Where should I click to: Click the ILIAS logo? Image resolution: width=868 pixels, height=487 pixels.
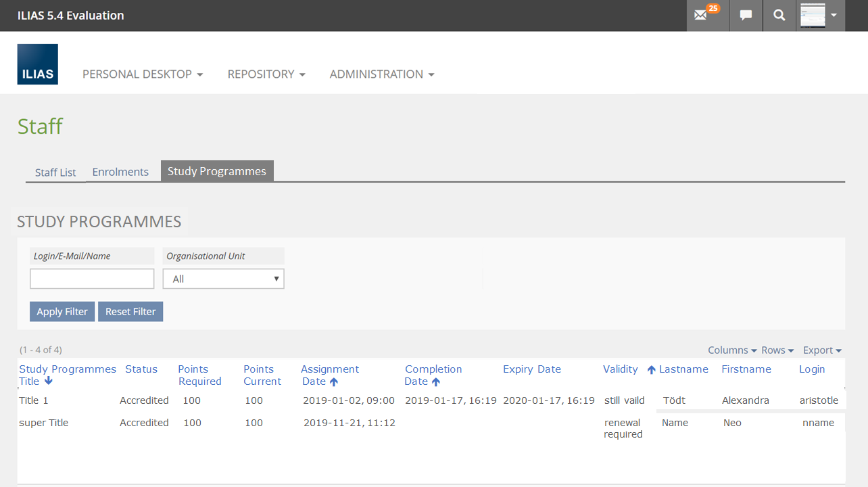[x=37, y=64]
